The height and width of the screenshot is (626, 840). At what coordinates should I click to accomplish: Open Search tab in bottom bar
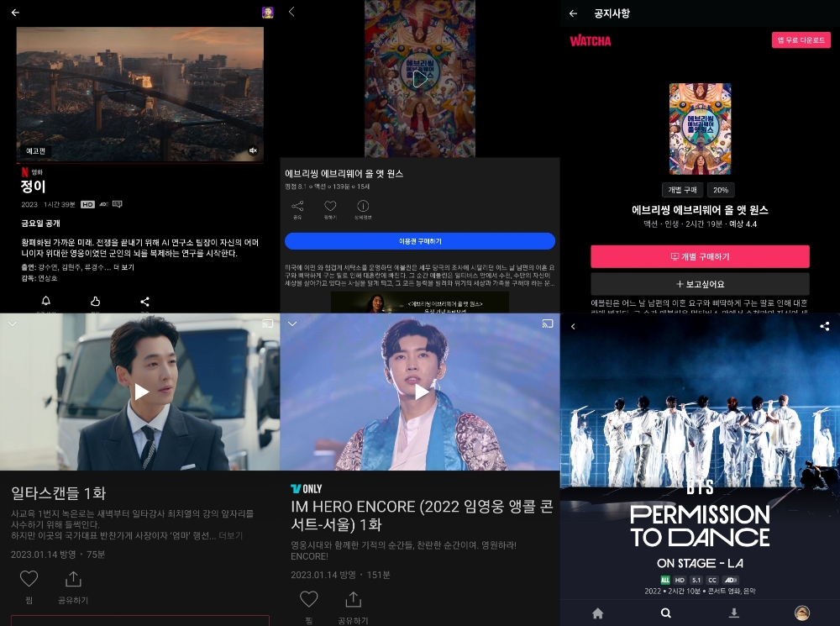point(666,613)
